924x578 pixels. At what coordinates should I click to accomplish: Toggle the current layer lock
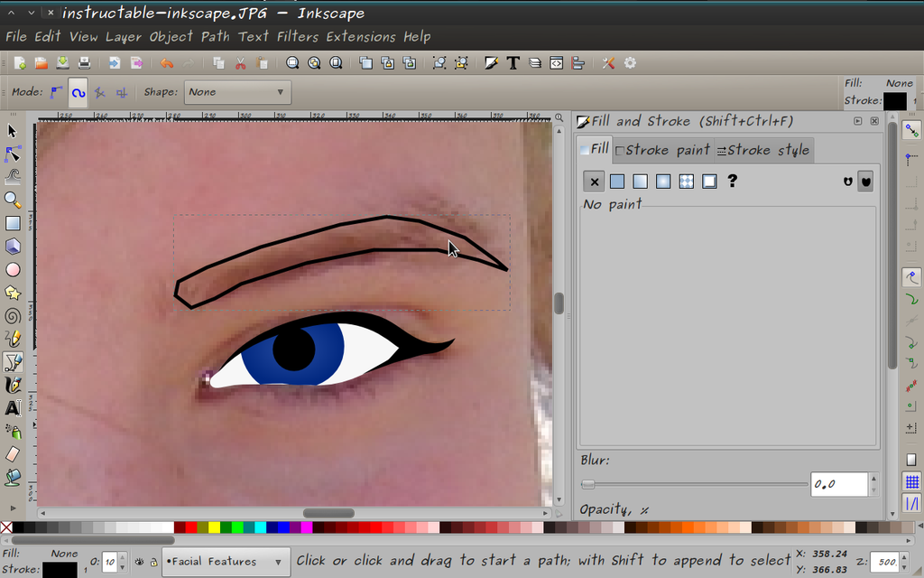tap(153, 562)
